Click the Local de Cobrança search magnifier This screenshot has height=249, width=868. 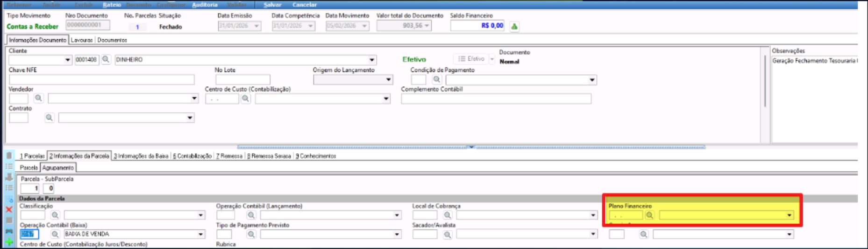pos(448,215)
